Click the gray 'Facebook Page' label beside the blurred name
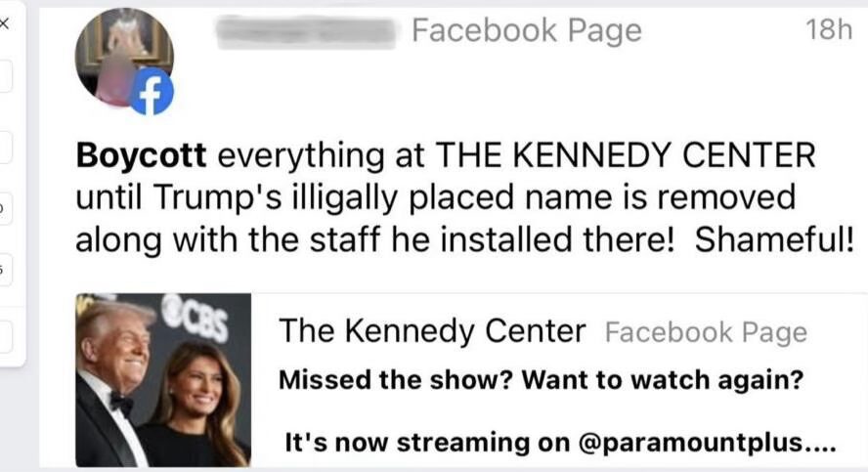 click(527, 30)
